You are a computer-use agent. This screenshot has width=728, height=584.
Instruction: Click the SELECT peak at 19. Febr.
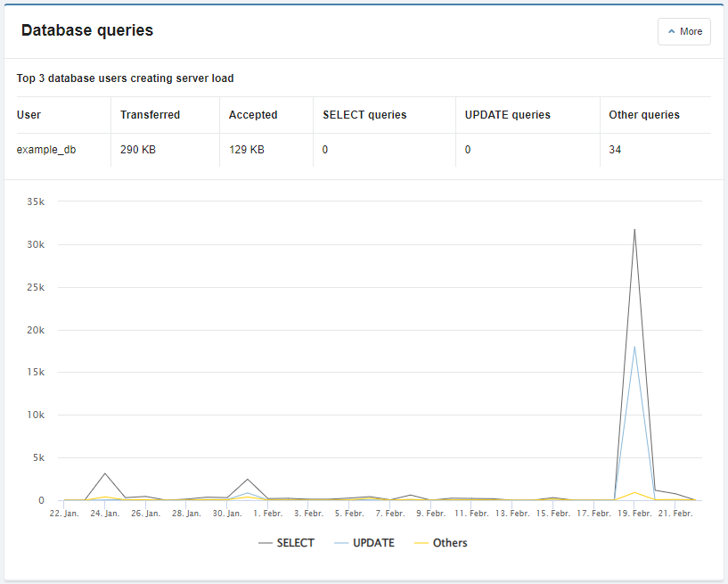(634, 230)
